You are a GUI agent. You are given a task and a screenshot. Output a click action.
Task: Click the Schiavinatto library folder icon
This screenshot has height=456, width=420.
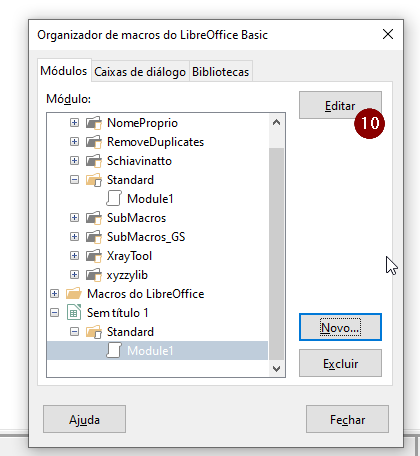[94, 161]
